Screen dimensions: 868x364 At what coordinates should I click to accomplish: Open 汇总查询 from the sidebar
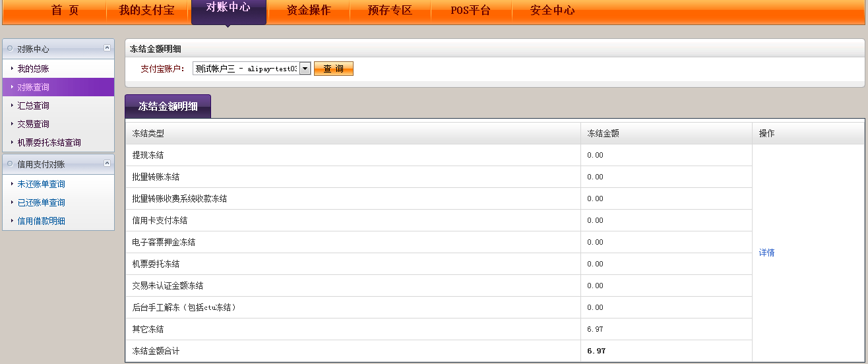click(33, 106)
